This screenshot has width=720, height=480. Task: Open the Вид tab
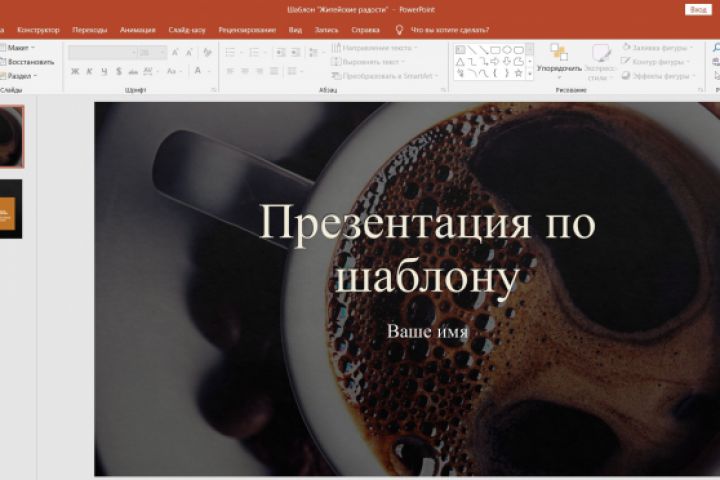[x=295, y=30]
